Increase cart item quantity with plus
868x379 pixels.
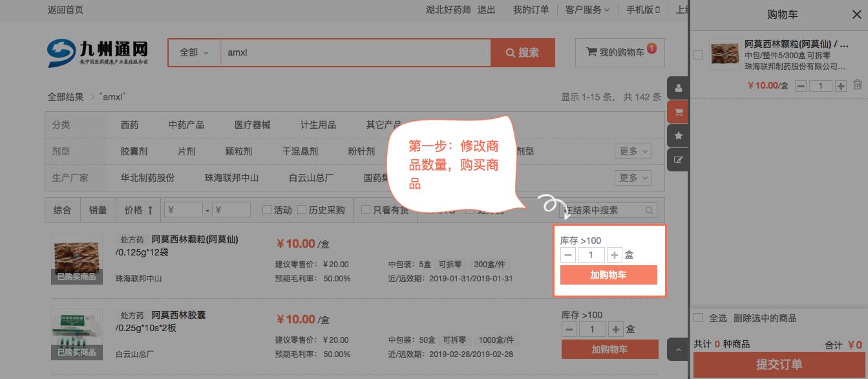point(840,86)
